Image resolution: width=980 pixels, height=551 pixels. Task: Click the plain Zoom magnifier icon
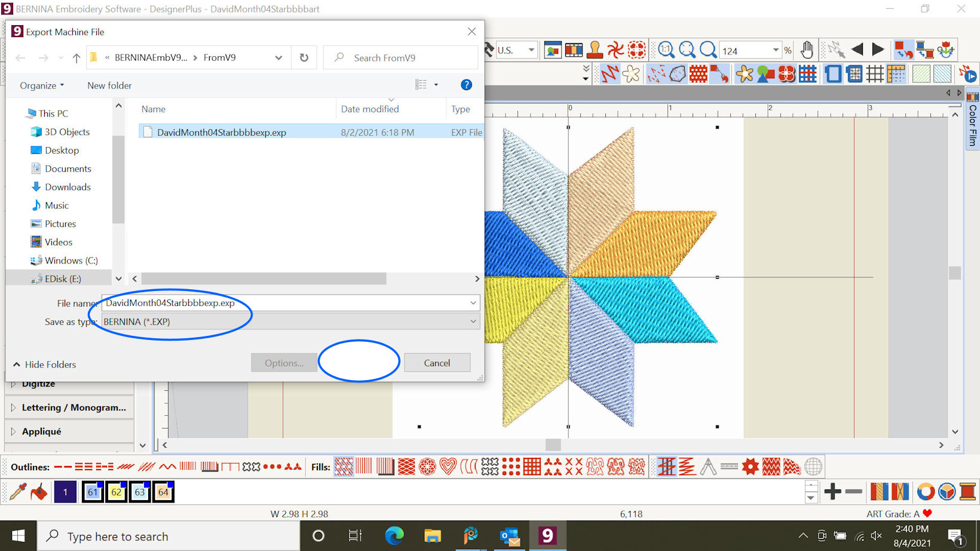tap(708, 50)
